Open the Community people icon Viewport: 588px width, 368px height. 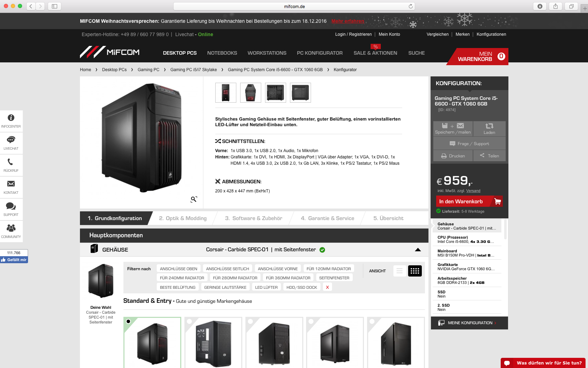point(11,231)
